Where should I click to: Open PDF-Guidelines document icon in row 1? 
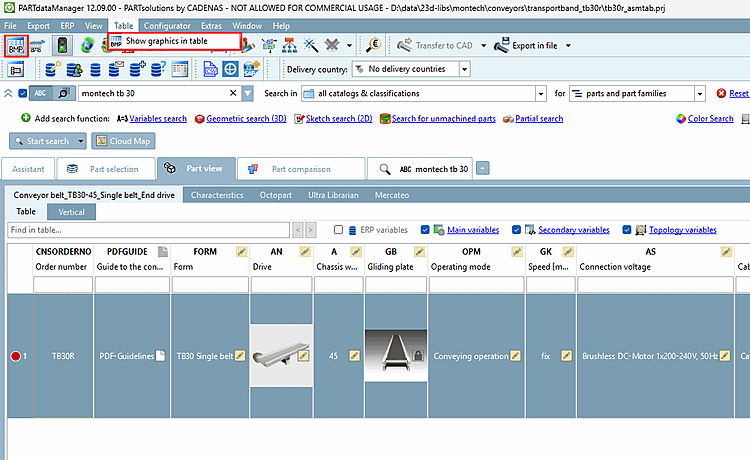160,356
